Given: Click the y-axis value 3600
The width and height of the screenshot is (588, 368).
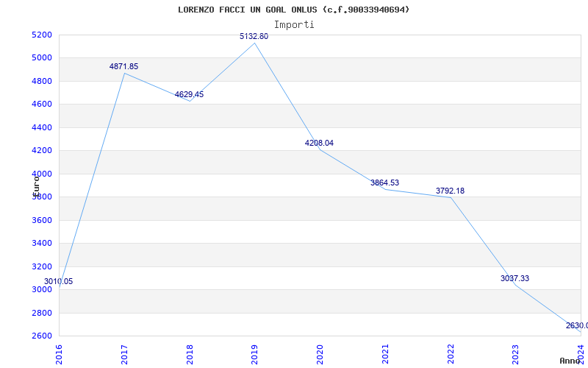Looking at the screenshot, I should point(43,220).
